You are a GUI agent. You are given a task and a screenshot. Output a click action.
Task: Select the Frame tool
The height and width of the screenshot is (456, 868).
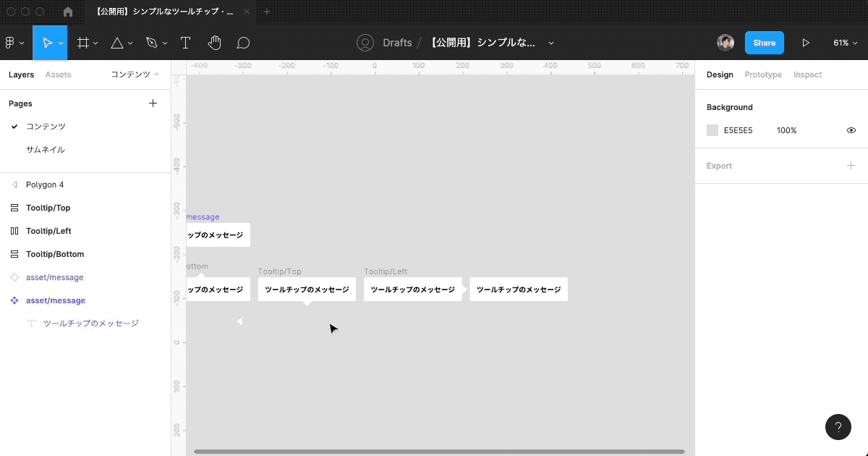tap(83, 43)
